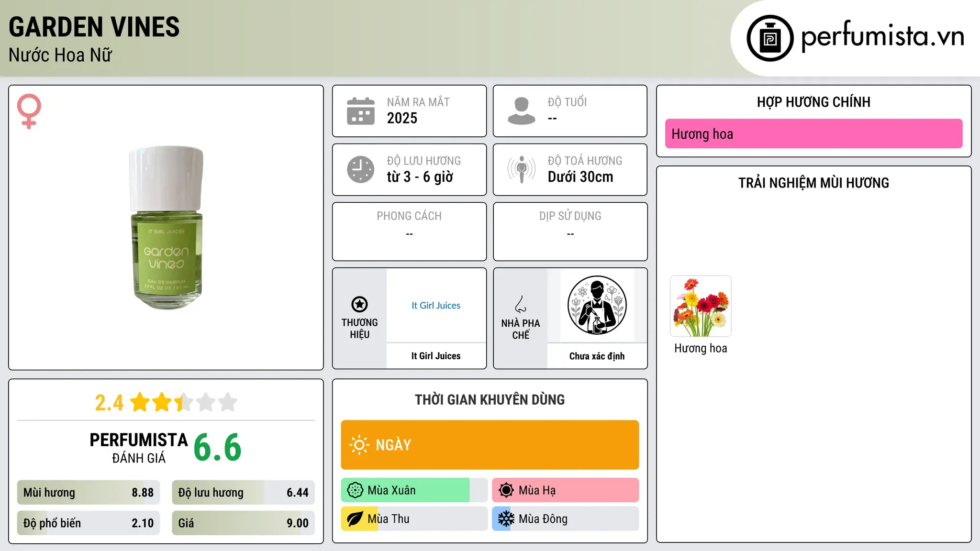Click the 2025 launch year value
980x551 pixels.
pyautogui.click(x=402, y=118)
